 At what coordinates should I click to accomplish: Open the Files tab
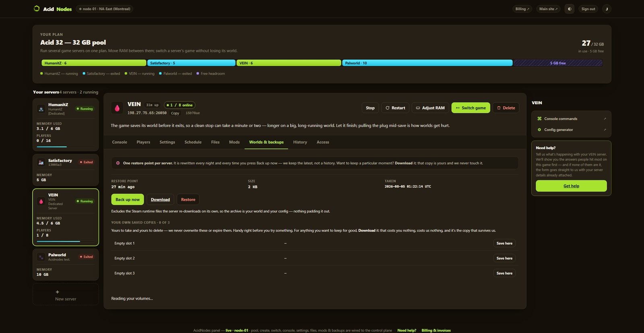215,142
